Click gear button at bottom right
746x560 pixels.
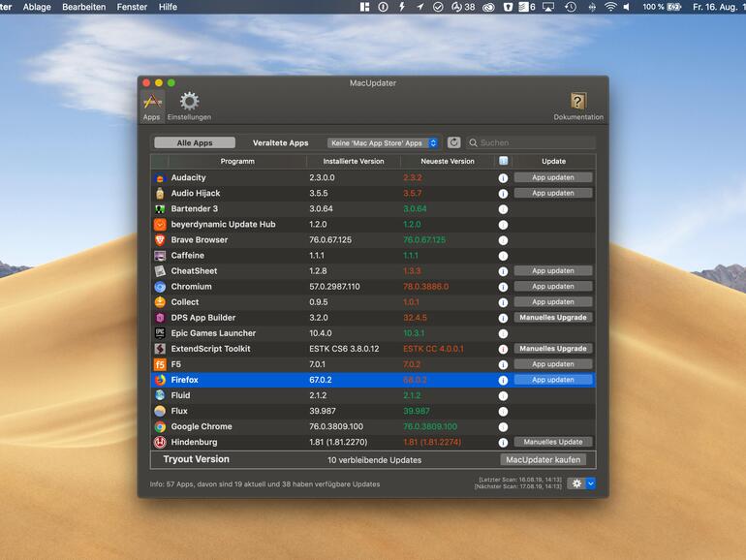pos(576,483)
